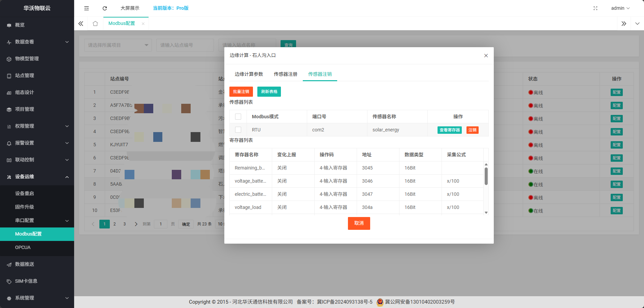This screenshot has height=308, width=644.
Task: Click the home tab icon
Action: coord(95,24)
